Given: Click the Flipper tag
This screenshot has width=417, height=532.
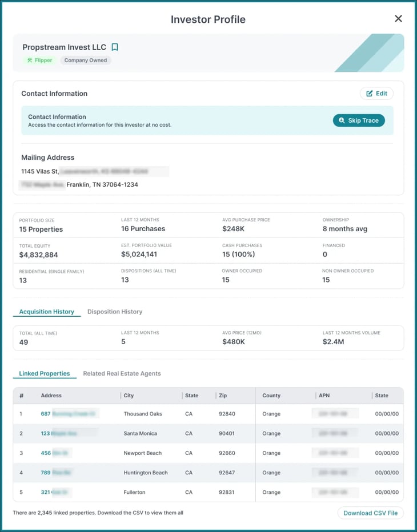Looking at the screenshot, I should click(40, 61).
